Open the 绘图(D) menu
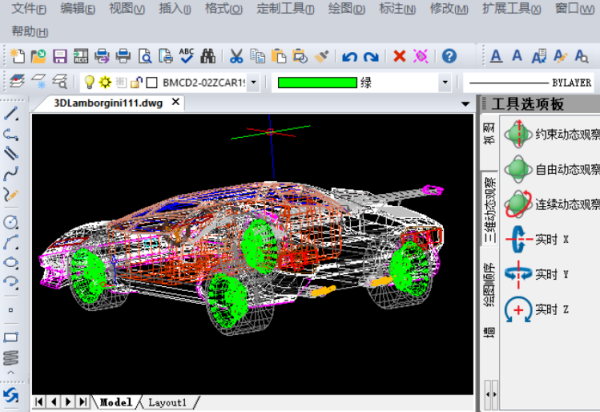Image resolution: width=600 pixels, height=412 pixels. point(346,9)
